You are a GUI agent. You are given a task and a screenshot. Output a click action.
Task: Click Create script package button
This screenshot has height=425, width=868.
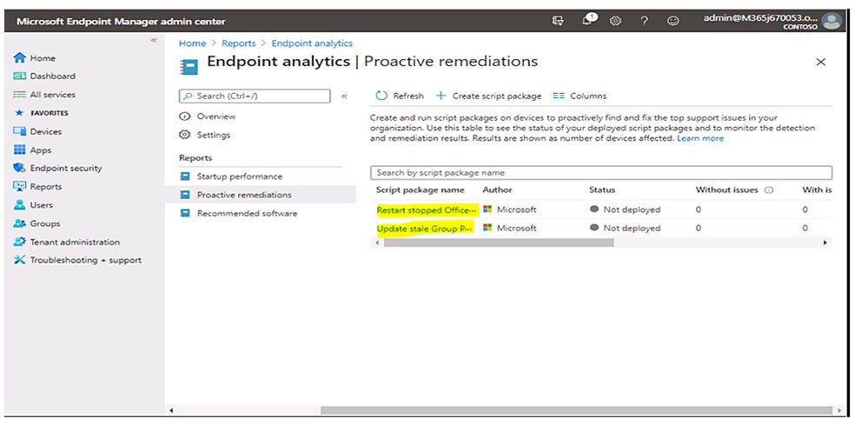pyautogui.click(x=489, y=96)
